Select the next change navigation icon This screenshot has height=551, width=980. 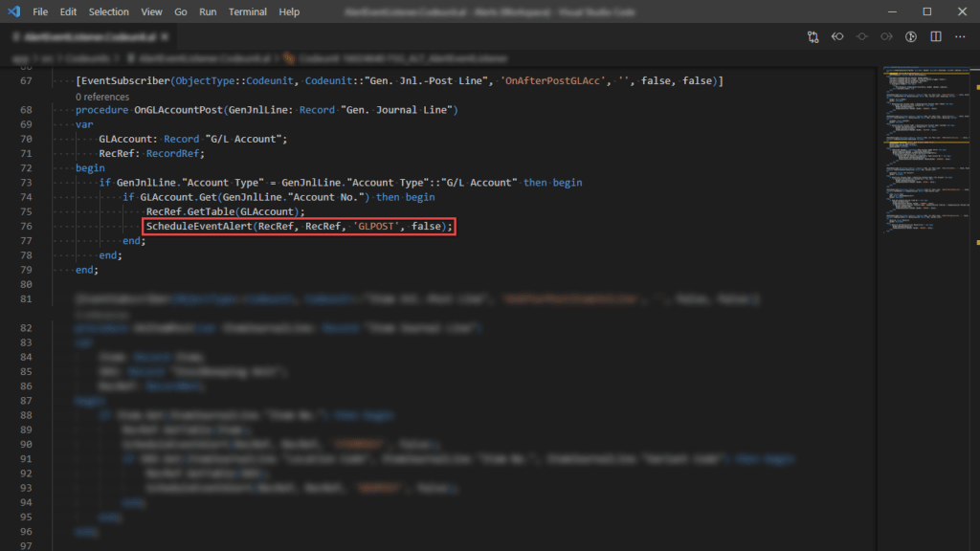[885, 35]
